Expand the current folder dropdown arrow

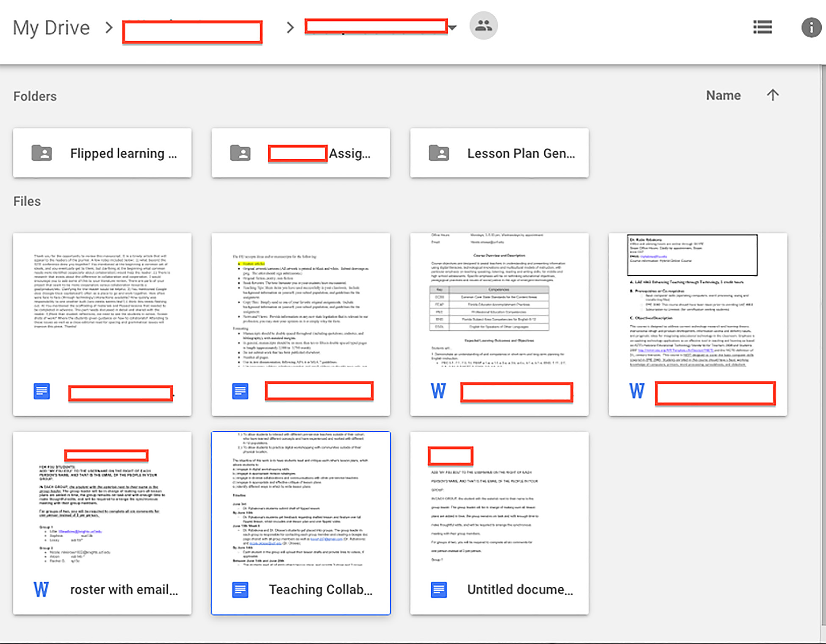coord(452,28)
